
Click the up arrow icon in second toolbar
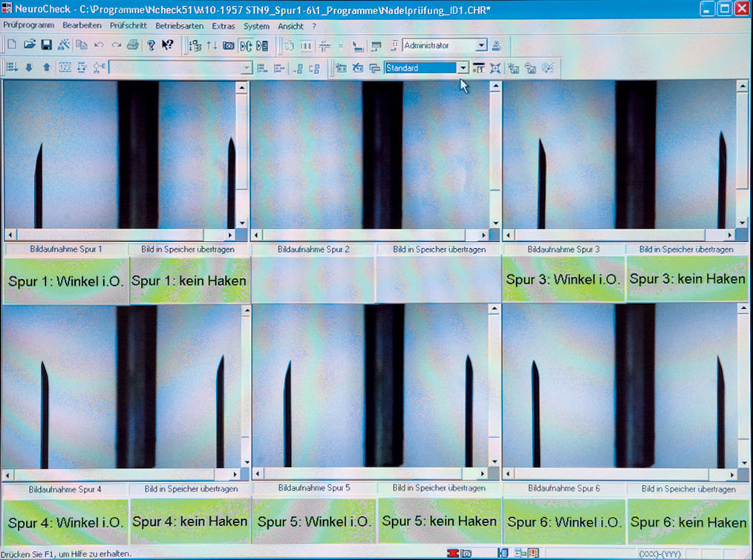[x=46, y=68]
